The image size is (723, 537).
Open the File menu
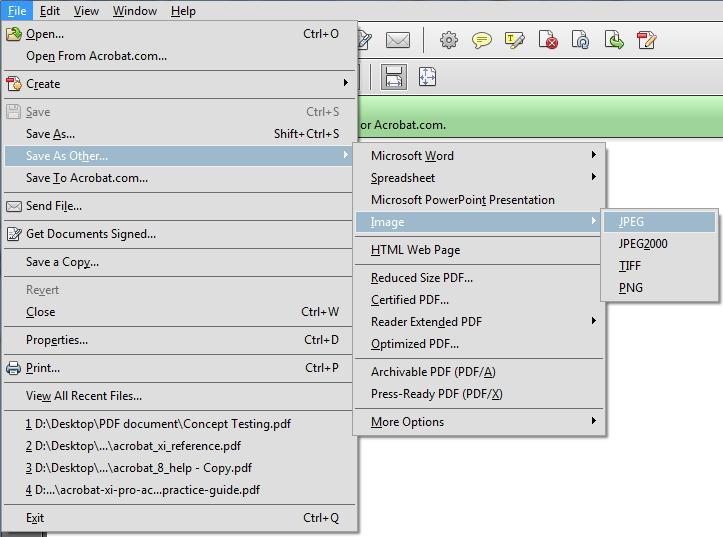click(17, 11)
